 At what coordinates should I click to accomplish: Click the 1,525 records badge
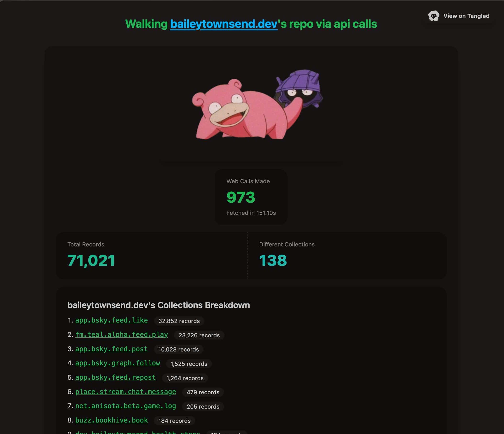[x=189, y=364]
